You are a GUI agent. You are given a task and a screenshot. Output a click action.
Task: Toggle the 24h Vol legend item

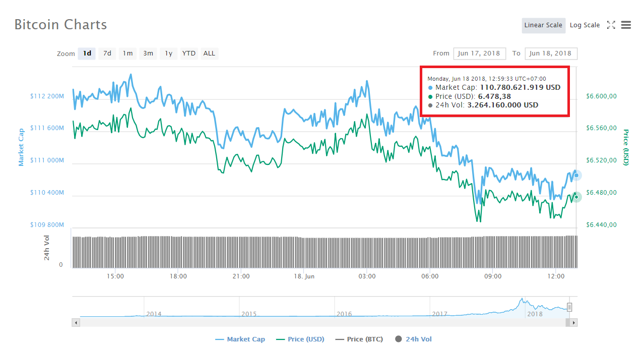[x=414, y=339]
